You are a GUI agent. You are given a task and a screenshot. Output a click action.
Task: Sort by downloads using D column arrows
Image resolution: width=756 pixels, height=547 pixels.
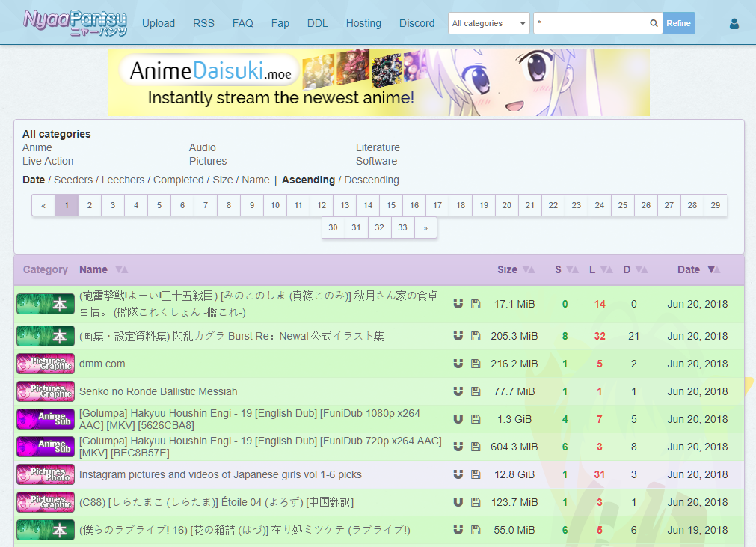(642, 269)
